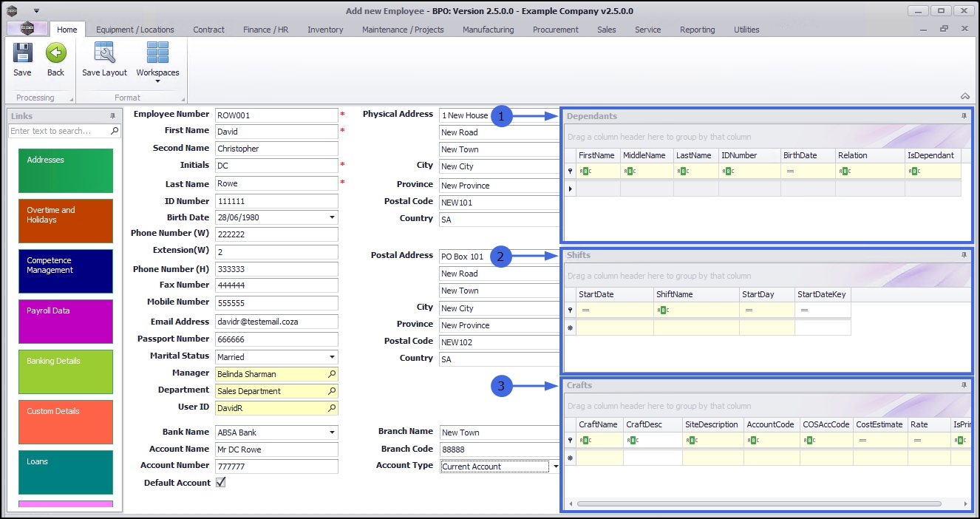Screen dimensions: 980x519
Task: Open the Birth Date dropdown
Action: point(332,217)
